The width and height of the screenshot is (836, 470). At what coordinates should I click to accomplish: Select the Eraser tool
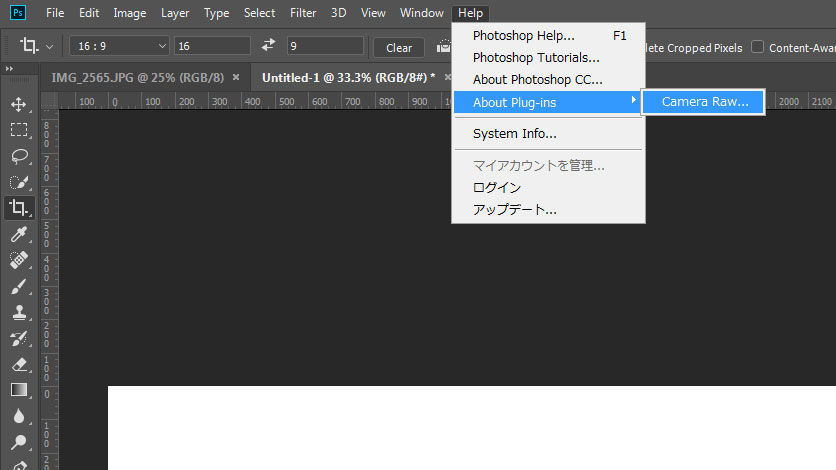19,364
